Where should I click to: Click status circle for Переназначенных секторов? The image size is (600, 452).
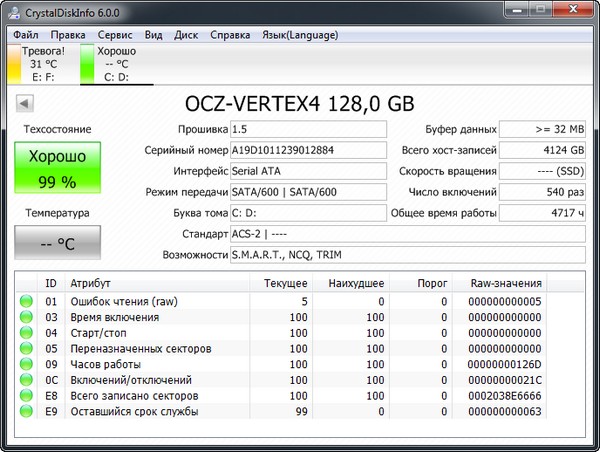pos(25,349)
